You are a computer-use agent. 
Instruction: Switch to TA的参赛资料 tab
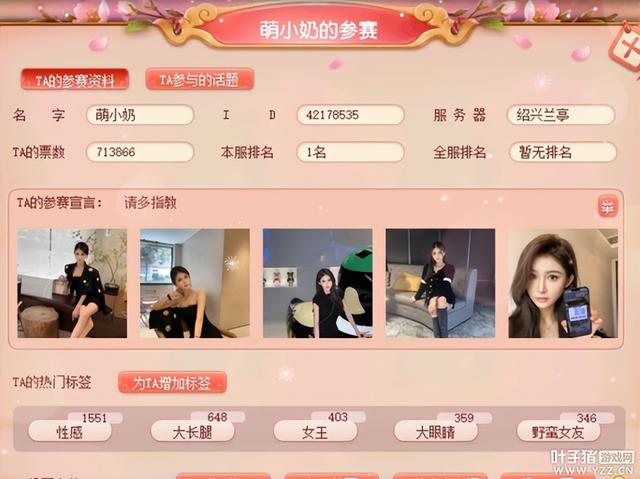(75, 80)
